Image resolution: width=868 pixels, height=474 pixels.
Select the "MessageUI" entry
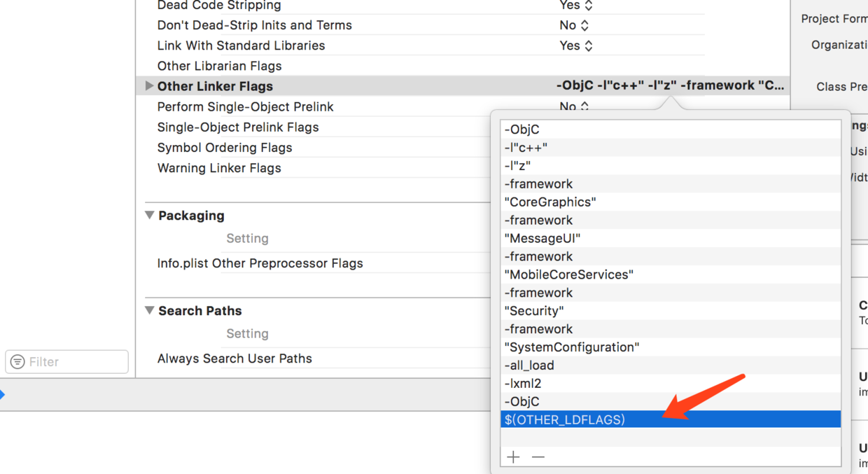(671, 238)
